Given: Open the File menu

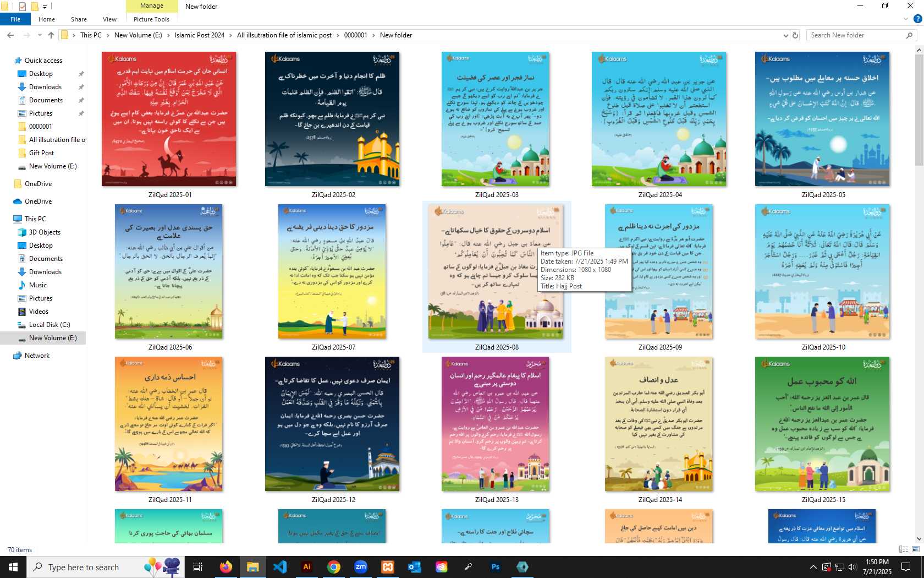Looking at the screenshot, I should [15, 19].
